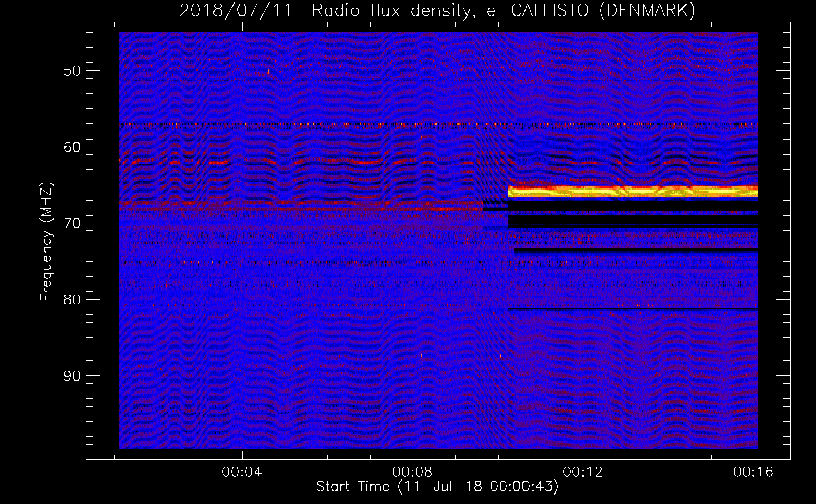Click the plot title '2018/07/11 Radio flux density'

coord(437,10)
